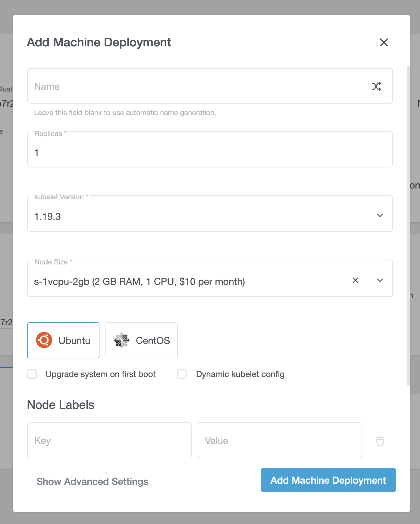420x524 pixels.
Task: Expand the Node Size dropdown options
Action: tap(380, 280)
